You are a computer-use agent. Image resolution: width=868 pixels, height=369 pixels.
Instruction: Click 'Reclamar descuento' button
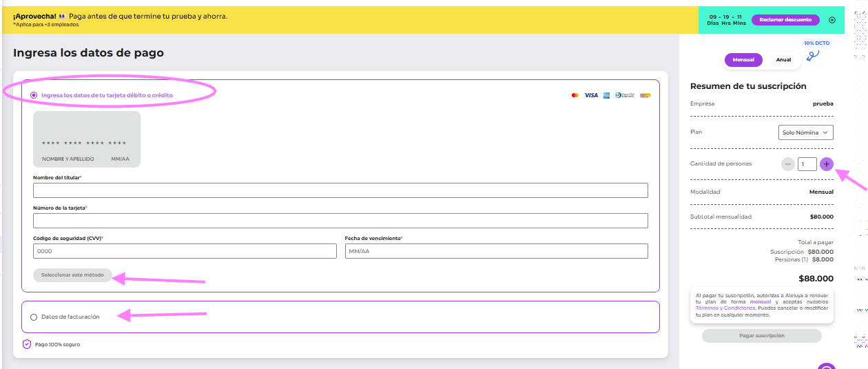[x=785, y=20]
